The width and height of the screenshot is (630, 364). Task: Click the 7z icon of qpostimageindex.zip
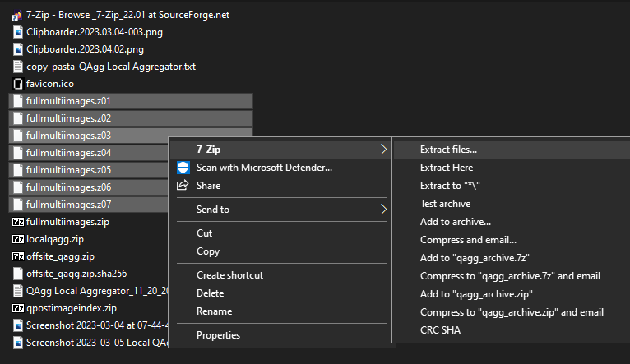(17, 308)
